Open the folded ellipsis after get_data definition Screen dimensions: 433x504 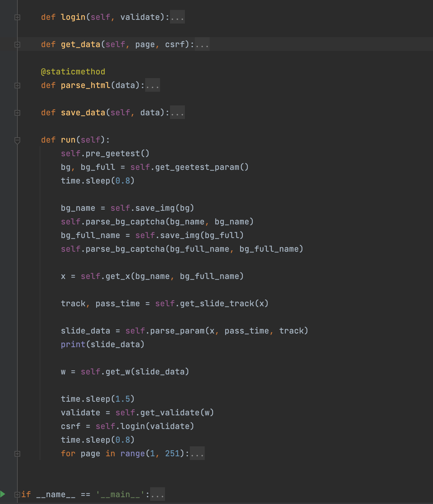pos(202,44)
